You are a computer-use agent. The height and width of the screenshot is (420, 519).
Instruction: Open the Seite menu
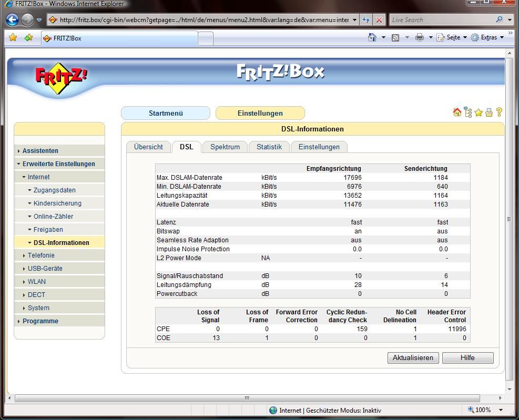[x=452, y=37]
